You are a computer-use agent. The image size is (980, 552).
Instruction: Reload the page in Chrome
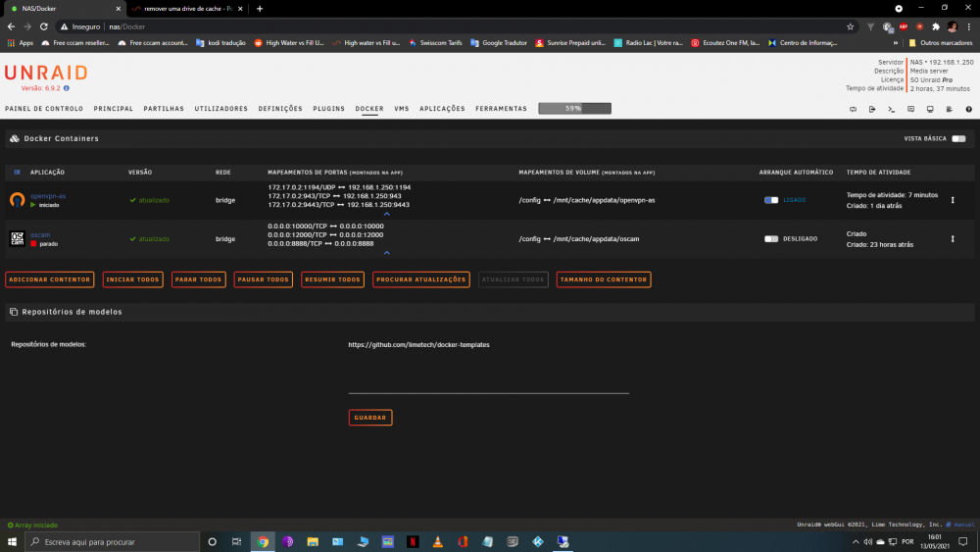point(44,26)
